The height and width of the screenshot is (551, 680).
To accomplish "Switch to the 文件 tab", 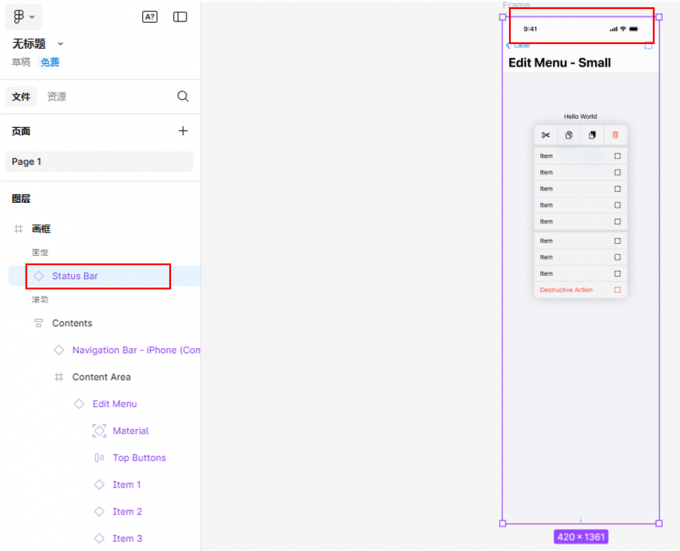I will pos(21,96).
